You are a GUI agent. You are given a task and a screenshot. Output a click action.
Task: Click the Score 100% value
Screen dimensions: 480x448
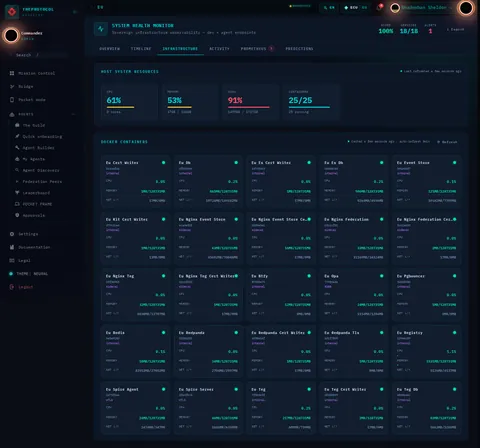[386, 31]
